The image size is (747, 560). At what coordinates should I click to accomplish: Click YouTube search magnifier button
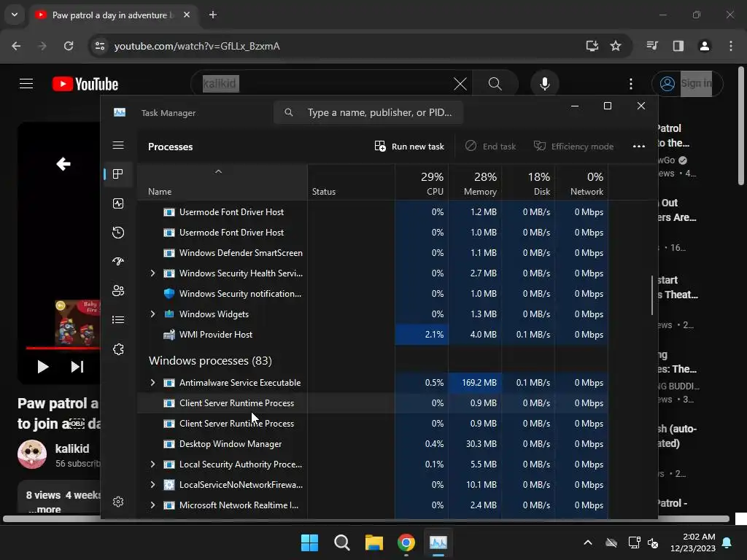point(495,84)
